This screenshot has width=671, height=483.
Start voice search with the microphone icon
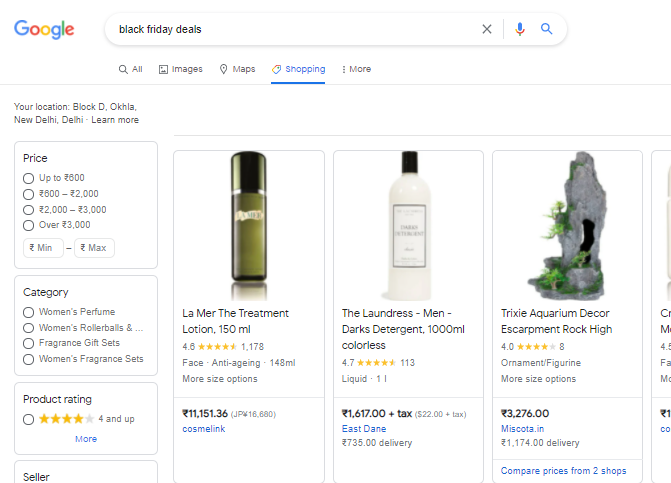520,29
